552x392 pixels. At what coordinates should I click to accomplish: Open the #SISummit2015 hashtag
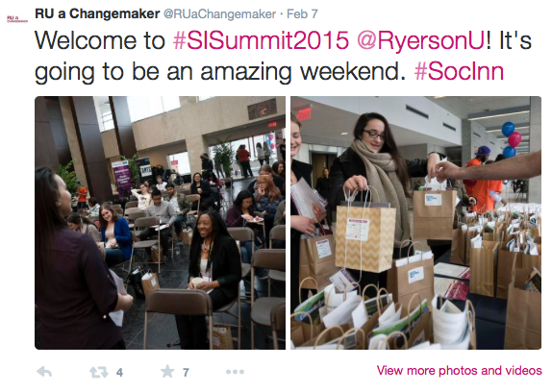[x=261, y=40]
